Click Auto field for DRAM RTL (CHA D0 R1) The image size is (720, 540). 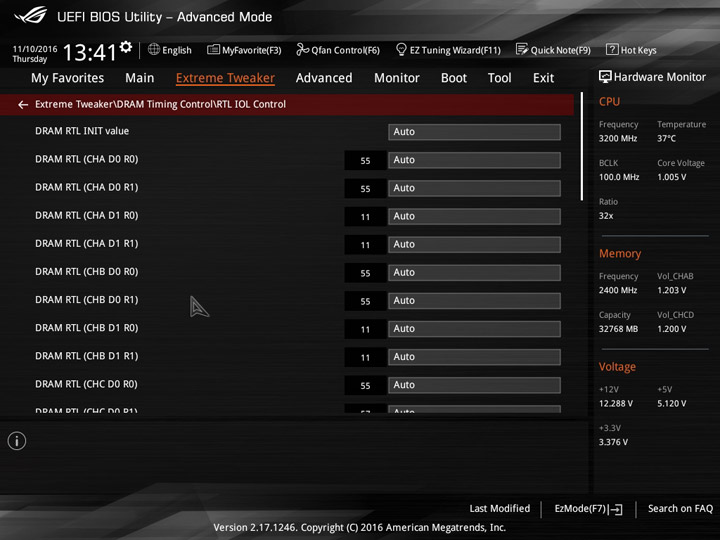pyautogui.click(x=474, y=188)
